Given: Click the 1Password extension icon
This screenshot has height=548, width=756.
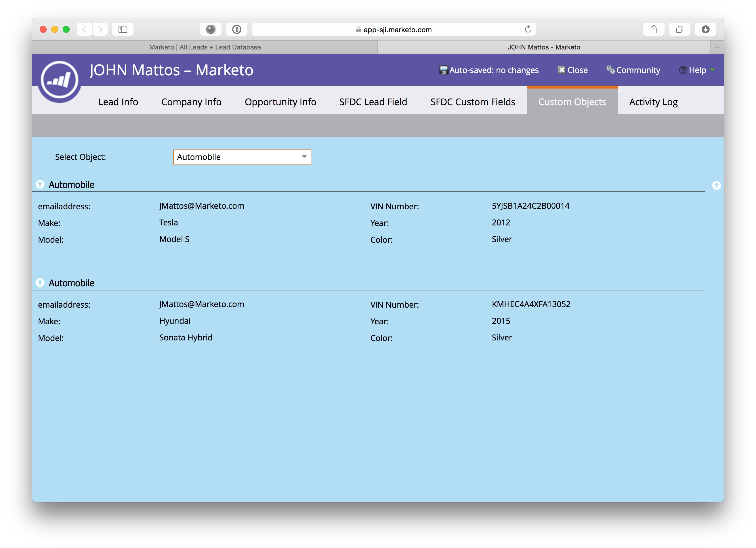Looking at the screenshot, I should pyautogui.click(x=236, y=29).
